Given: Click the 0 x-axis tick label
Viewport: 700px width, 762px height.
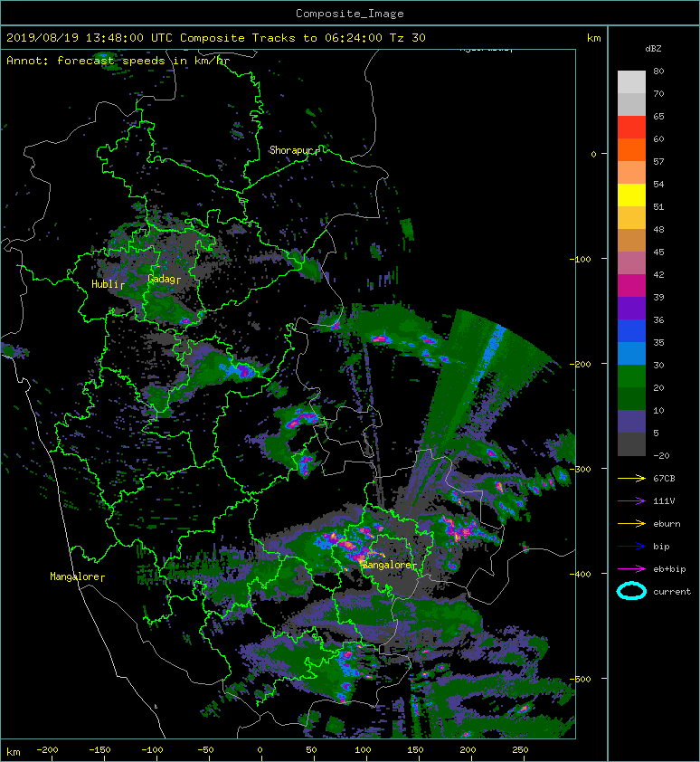Looking at the screenshot, I should click(260, 750).
